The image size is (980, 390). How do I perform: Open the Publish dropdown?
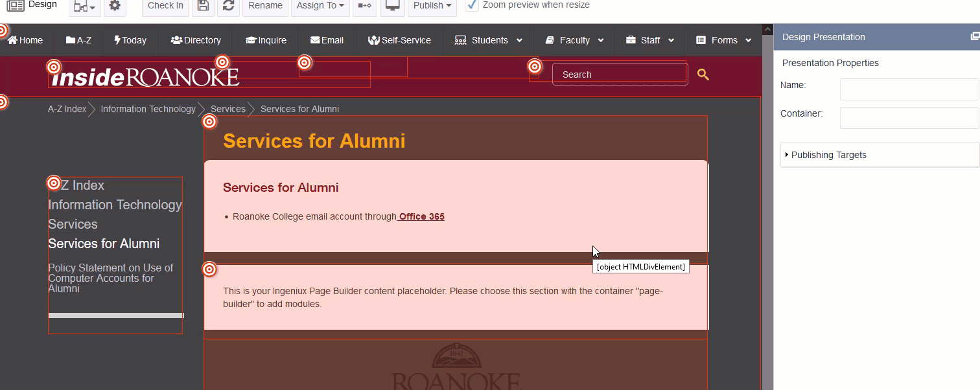(x=432, y=6)
